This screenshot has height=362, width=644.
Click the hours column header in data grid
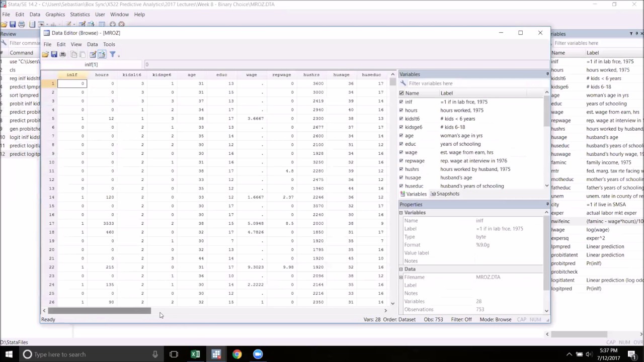tap(102, 75)
